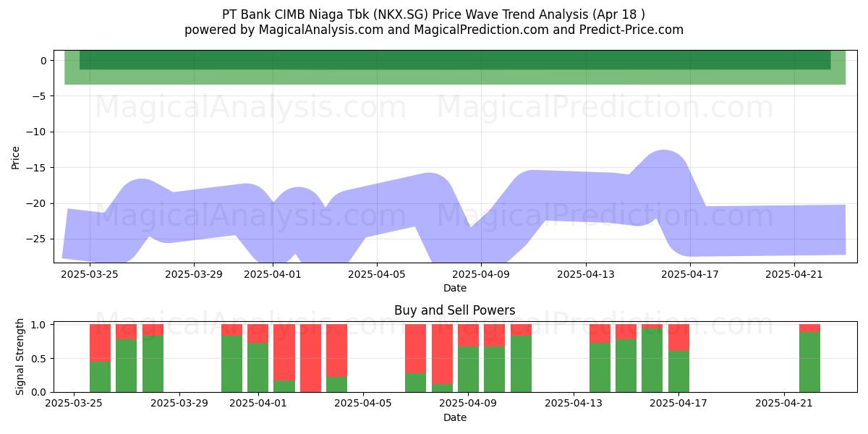Click the '−10' tick on the price axis

(x=36, y=132)
